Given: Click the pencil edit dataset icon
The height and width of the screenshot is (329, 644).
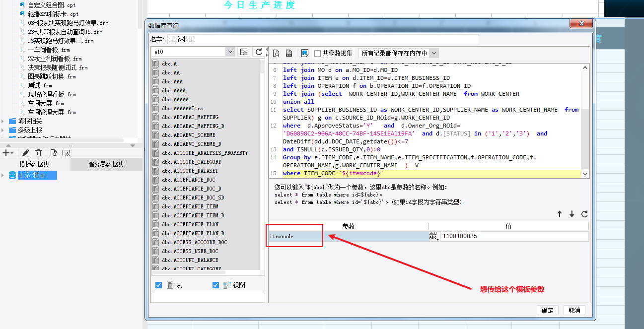Looking at the screenshot, I should coord(25,153).
